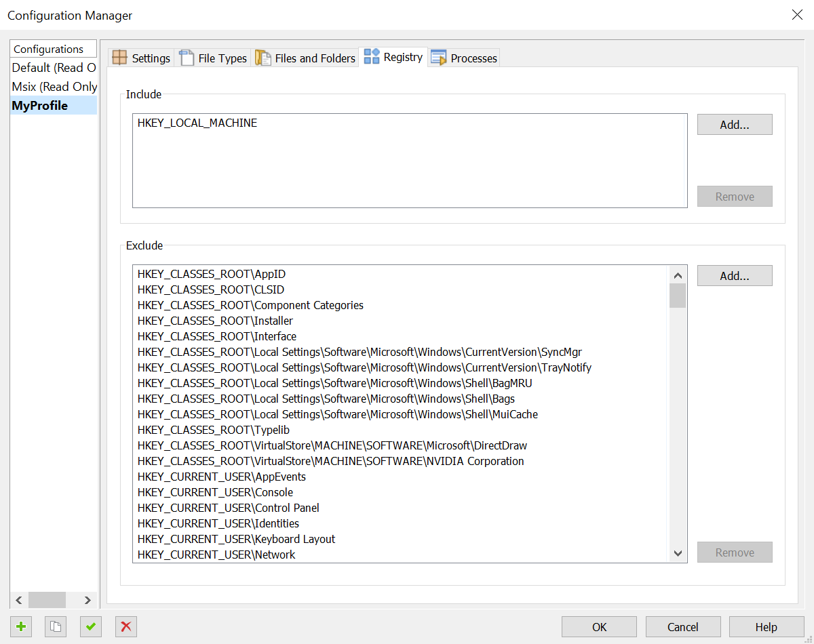Confirm with the OK button

click(x=599, y=627)
